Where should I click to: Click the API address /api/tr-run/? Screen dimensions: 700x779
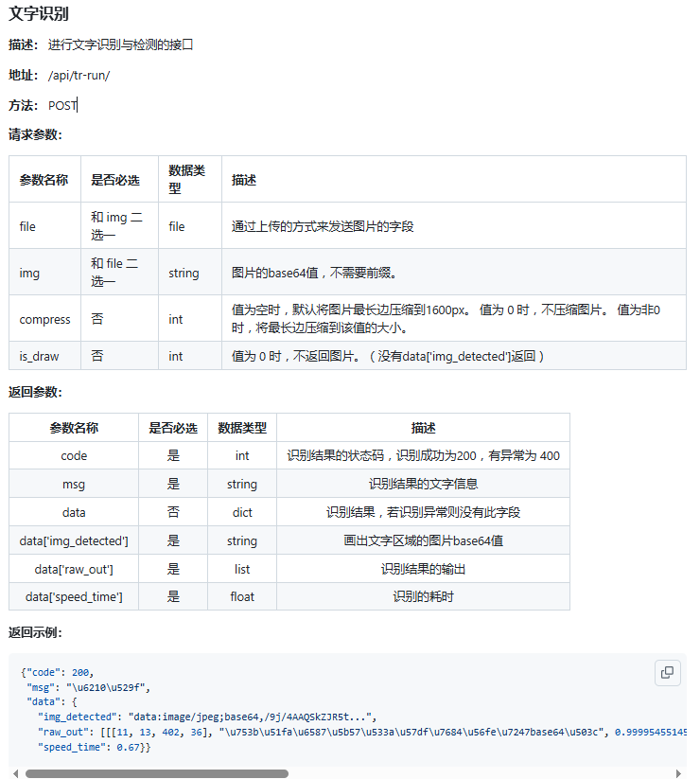click(x=79, y=75)
